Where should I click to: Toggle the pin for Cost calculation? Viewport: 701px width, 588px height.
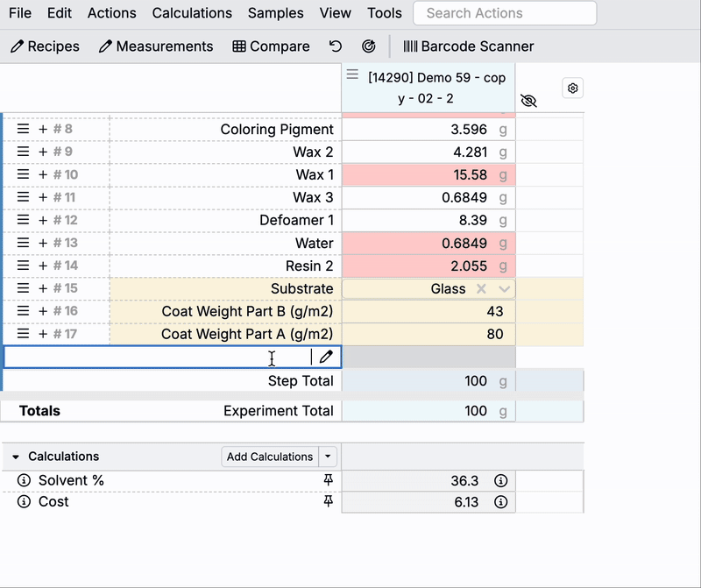pos(329,501)
